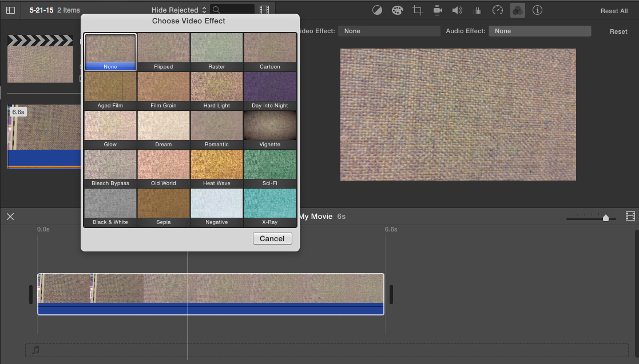Toggle the clip filter and audio effects panel
The width and height of the screenshot is (639, 364).
[517, 10]
